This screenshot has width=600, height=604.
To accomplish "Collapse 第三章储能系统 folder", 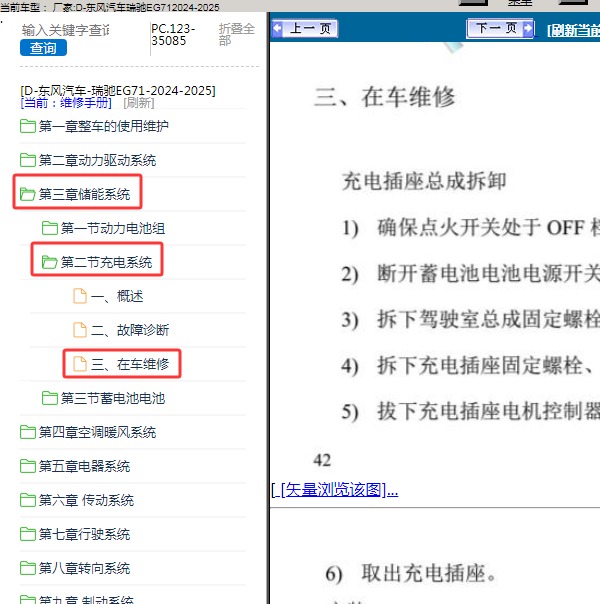I will click(84, 194).
